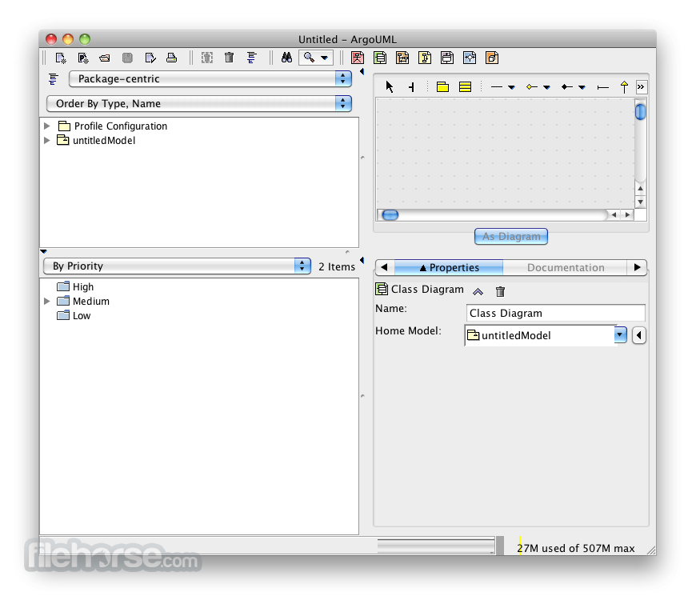Click the main toolbar trash delete icon
700x596 pixels.
[230, 58]
